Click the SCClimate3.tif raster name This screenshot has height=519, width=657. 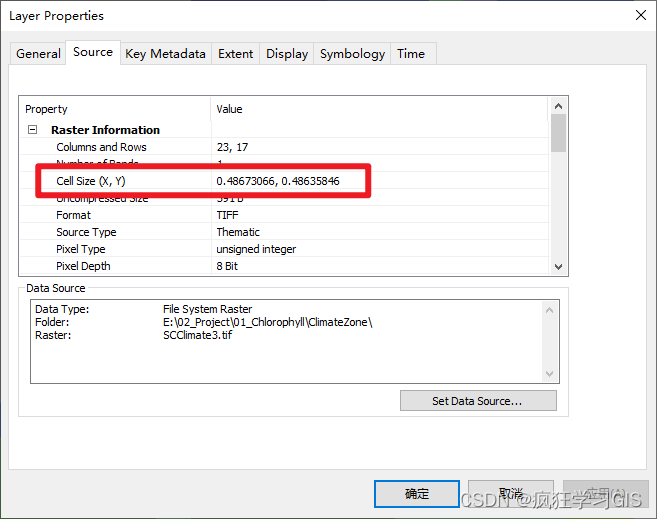point(197,335)
